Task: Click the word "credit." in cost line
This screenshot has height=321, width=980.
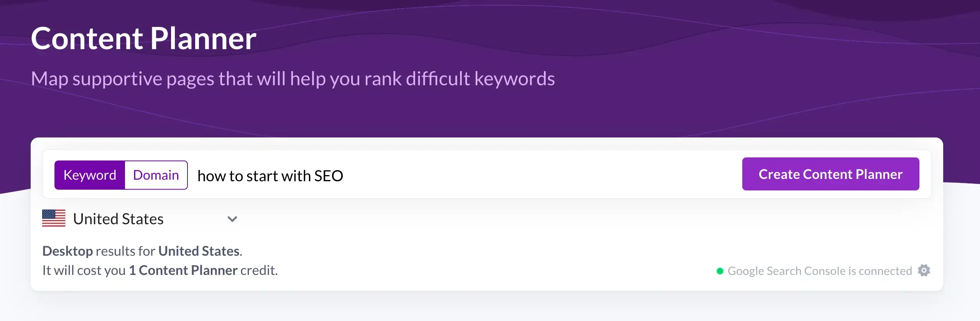Action: [x=259, y=270]
